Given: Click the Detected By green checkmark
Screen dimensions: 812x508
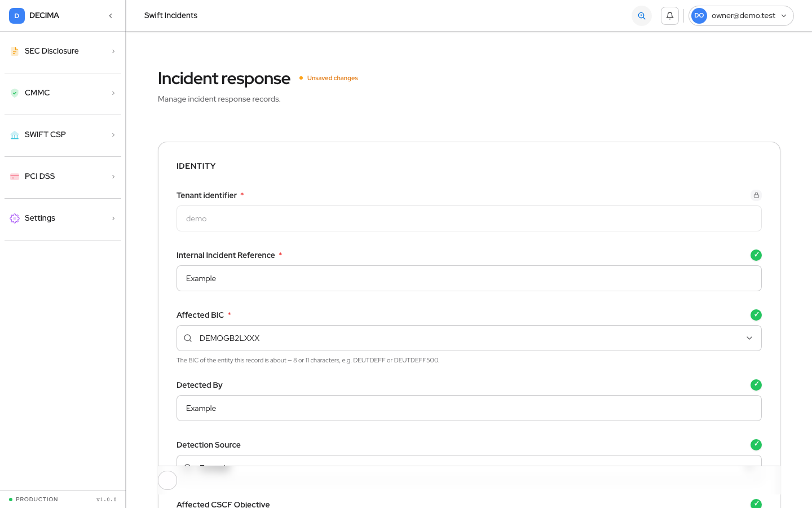Looking at the screenshot, I should pyautogui.click(x=756, y=385).
